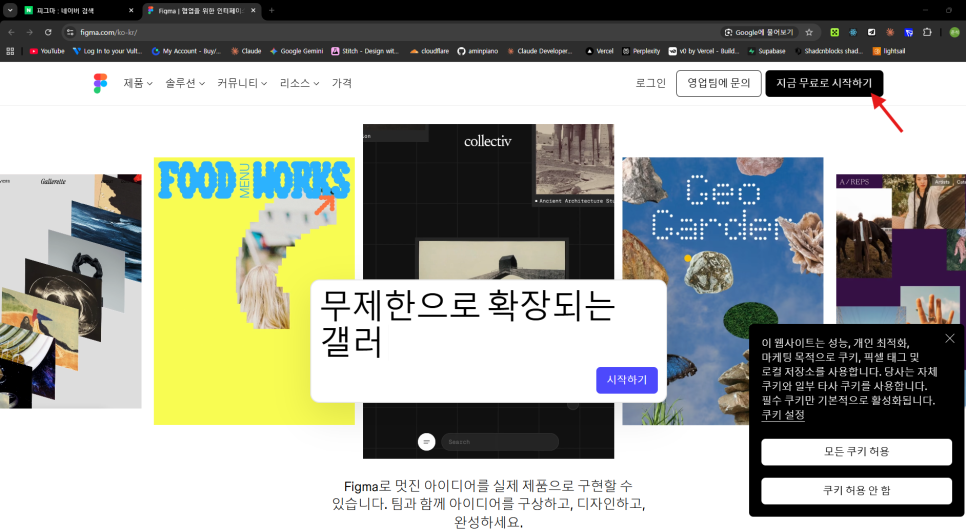Viewport: 966px width, 529px height.
Task: Reload the Figma page
Action: (x=48, y=32)
